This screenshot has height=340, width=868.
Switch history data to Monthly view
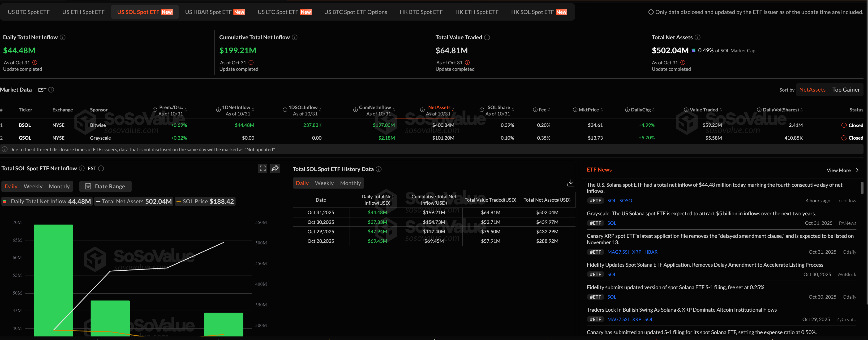pos(350,183)
